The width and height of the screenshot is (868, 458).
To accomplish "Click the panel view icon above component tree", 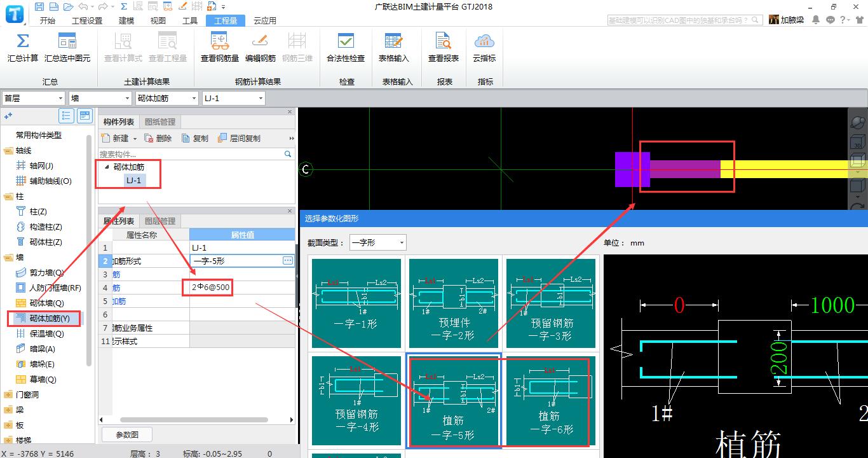I will (85, 116).
